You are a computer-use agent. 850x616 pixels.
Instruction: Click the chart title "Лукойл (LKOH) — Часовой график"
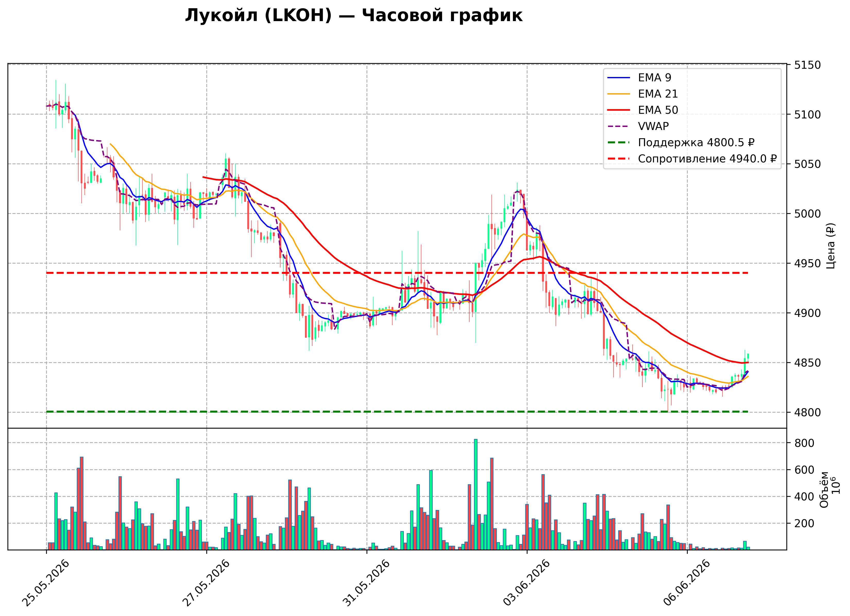pos(353,16)
